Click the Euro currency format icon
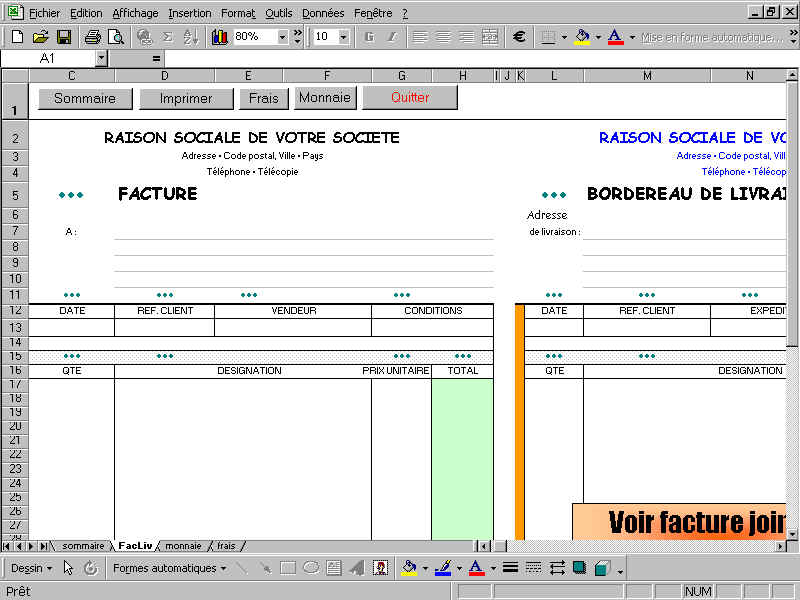800x600 pixels. coord(519,37)
